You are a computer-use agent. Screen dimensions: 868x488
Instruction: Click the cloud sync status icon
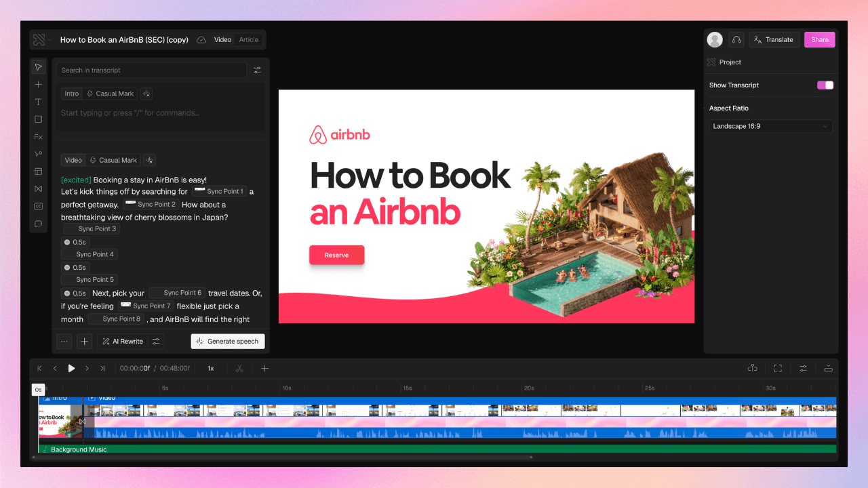coord(201,40)
